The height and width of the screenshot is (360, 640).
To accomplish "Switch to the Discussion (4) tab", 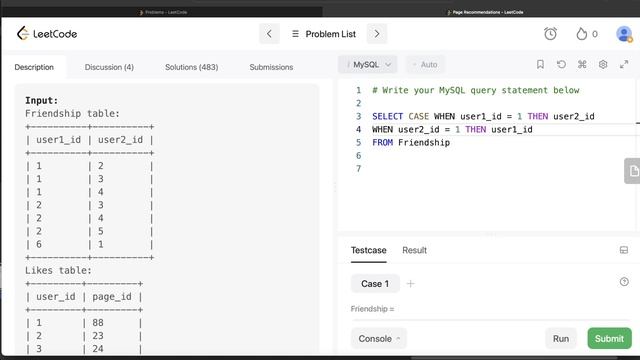I will tap(109, 67).
